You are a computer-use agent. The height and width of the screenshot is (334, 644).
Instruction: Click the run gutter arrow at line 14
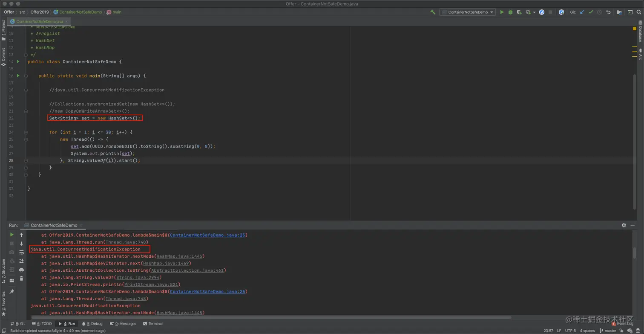[18, 62]
